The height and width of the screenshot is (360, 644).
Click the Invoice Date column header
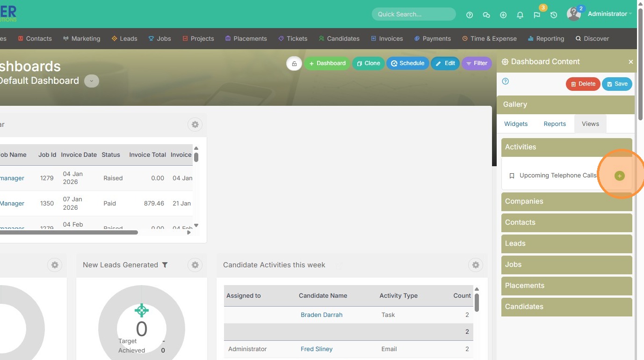(x=79, y=155)
